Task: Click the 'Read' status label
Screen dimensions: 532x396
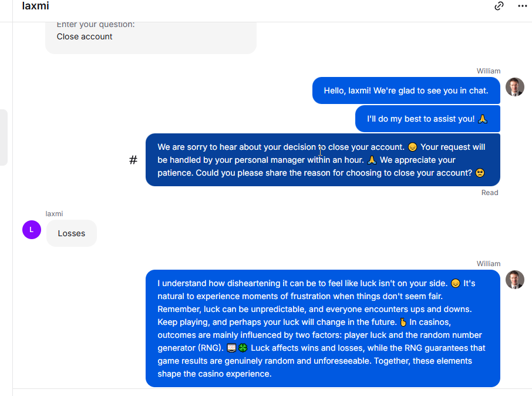Action: click(490, 193)
